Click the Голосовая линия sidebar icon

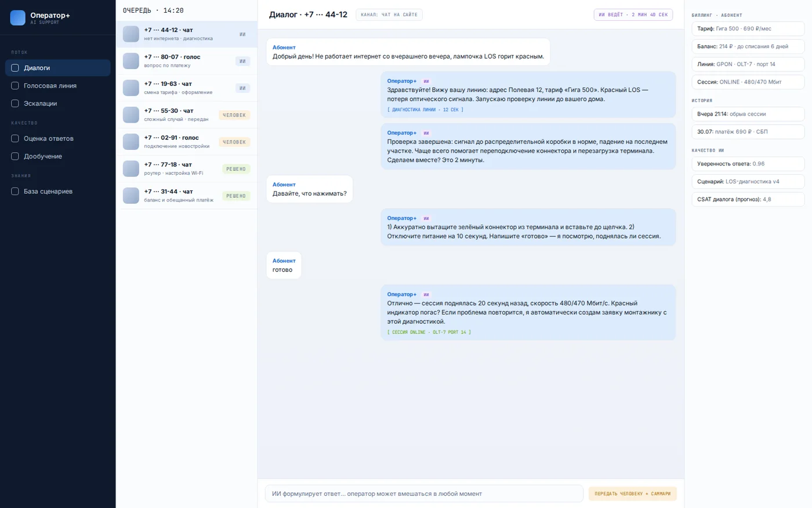point(15,86)
